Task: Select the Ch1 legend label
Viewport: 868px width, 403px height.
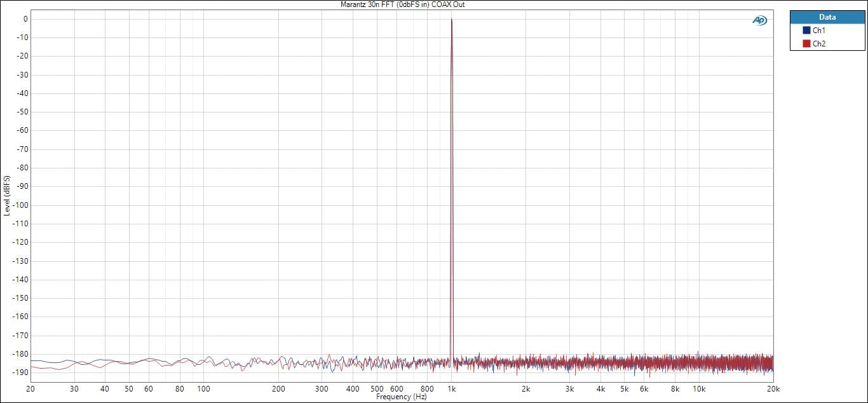Action: (819, 31)
